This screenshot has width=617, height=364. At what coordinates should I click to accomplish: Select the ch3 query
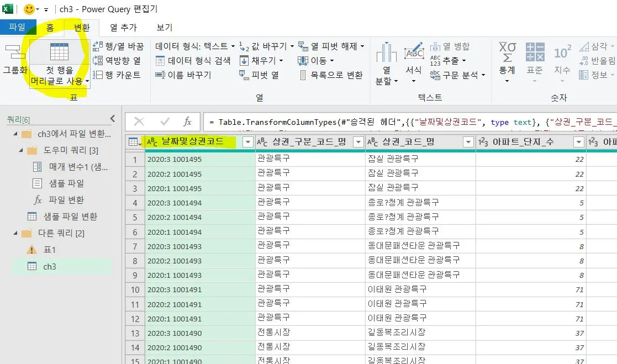click(62, 266)
